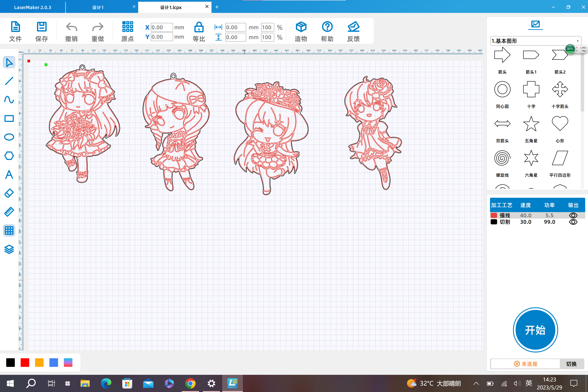The width and height of the screenshot is (588, 392).
Task: Select the red 描线 process row
Action: [537, 215]
